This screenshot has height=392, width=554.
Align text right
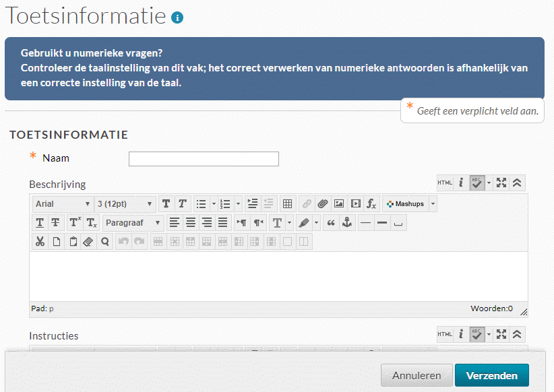pos(207,223)
